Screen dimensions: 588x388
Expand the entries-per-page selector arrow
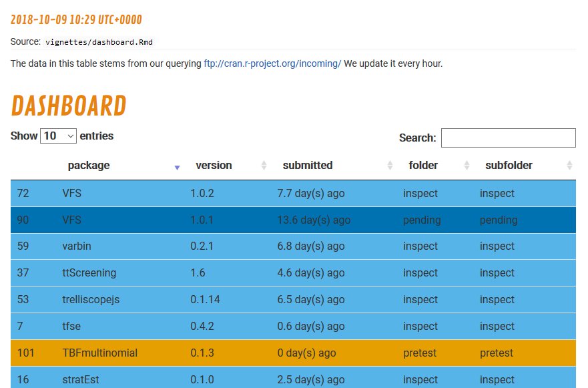70,135
